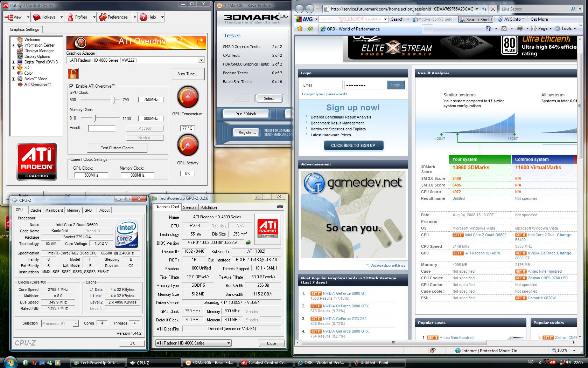
Task: Click GPU-Z screenshot camera icon
Action: click(280, 207)
